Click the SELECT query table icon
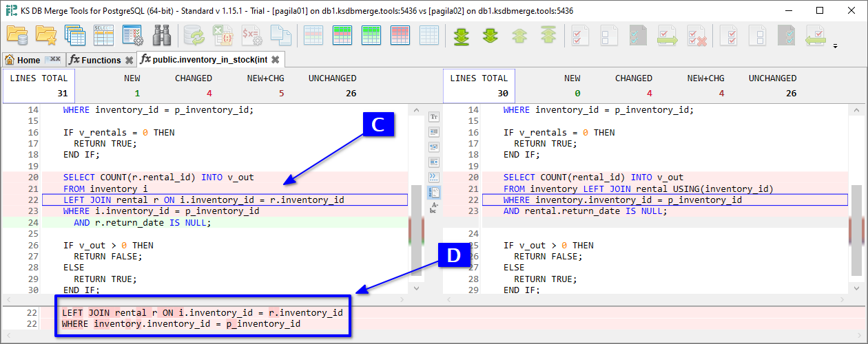The image size is (868, 344). pos(103,34)
